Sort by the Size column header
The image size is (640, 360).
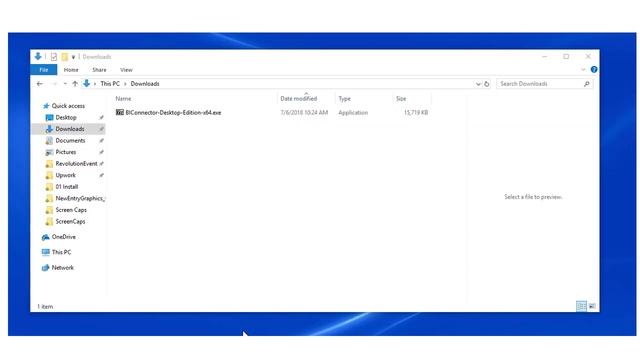(401, 99)
